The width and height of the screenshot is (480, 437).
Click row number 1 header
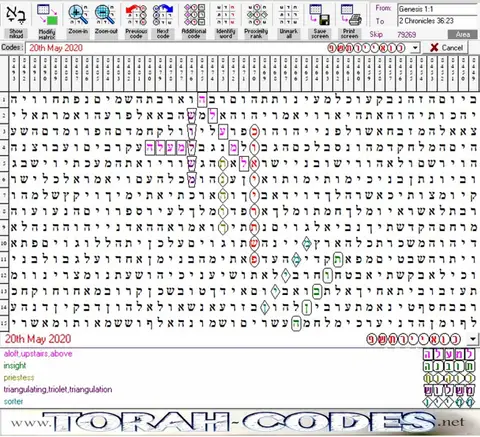4,99
